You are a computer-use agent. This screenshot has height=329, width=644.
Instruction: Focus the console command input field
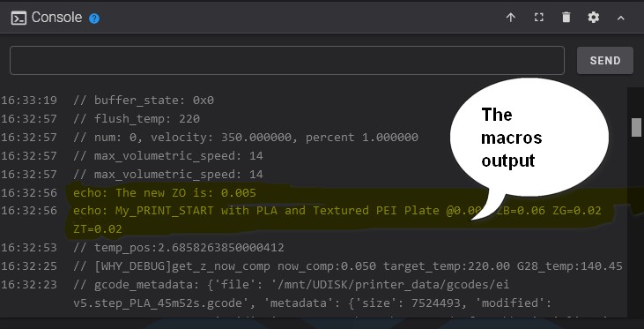click(x=287, y=61)
